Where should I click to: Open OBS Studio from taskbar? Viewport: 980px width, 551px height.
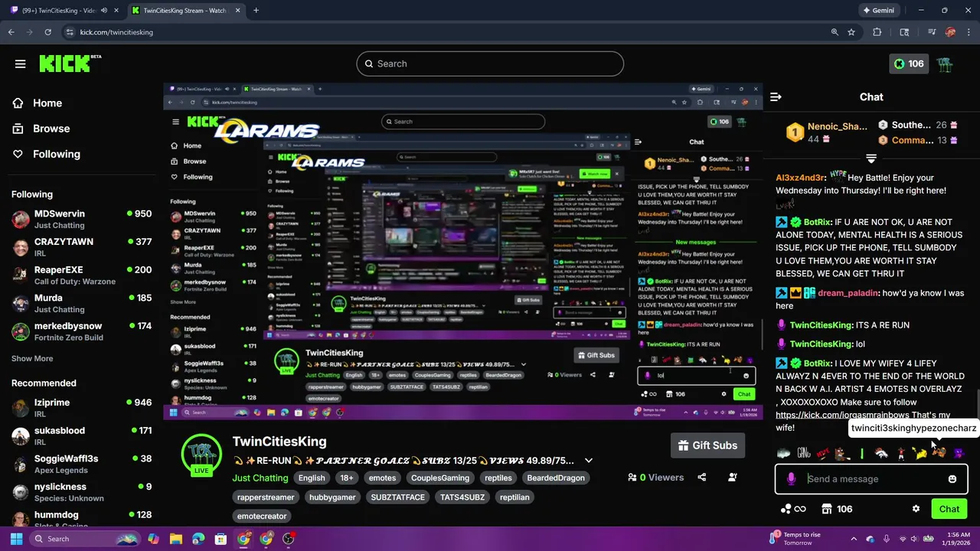pyautogui.click(x=289, y=539)
